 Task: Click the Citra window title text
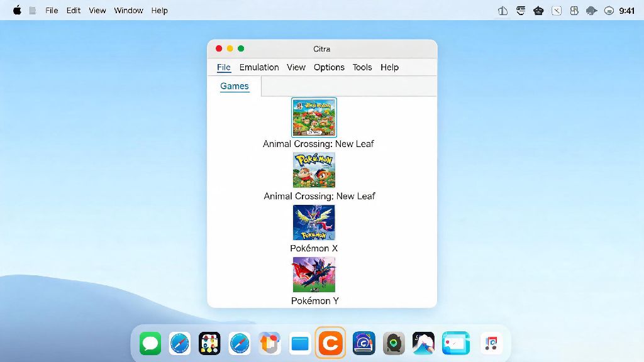(321, 49)
